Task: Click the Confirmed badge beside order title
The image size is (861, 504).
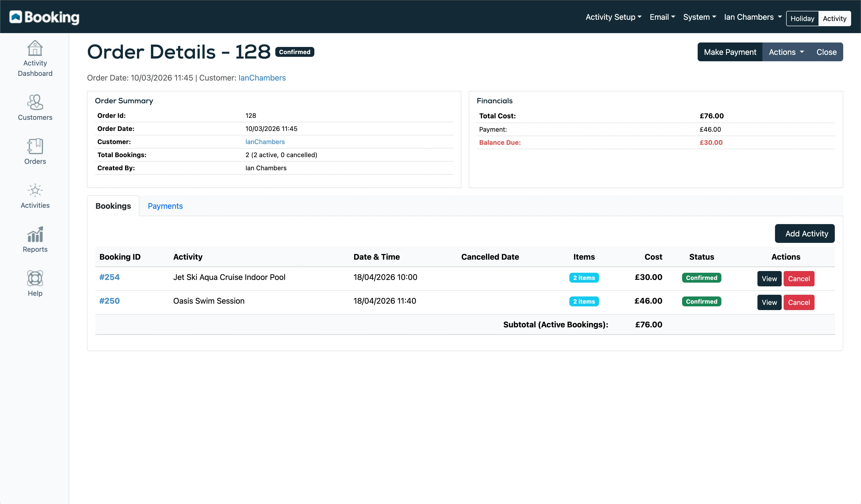Action: point(295,52)
